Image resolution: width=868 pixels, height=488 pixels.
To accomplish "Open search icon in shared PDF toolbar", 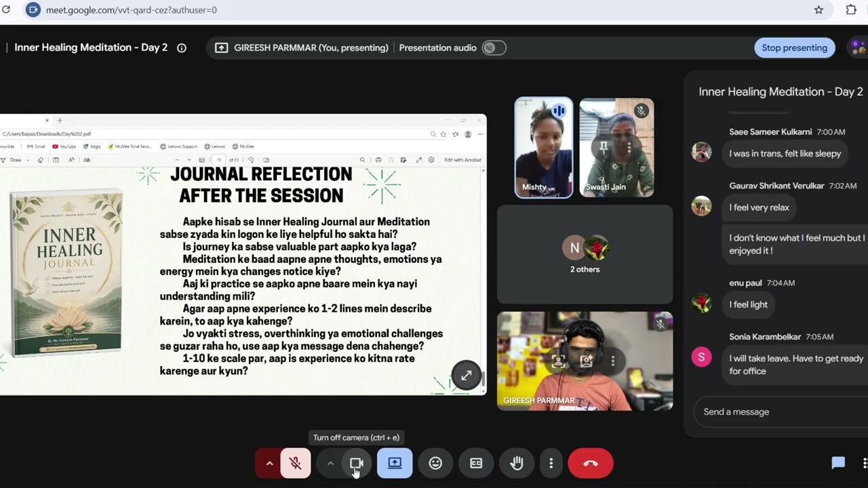I will [x=362, y=160].
